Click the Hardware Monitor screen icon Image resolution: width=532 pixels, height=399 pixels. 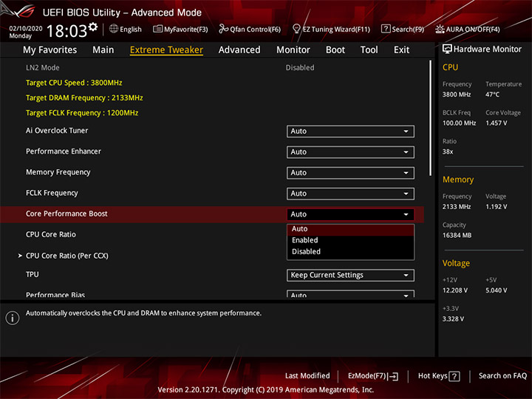(447, 50)
